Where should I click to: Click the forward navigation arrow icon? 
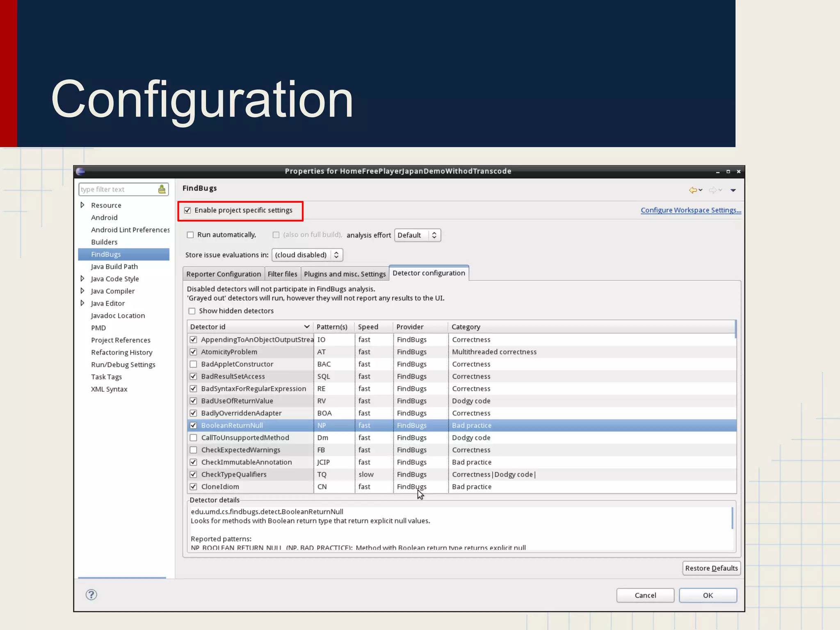[713, 190]
